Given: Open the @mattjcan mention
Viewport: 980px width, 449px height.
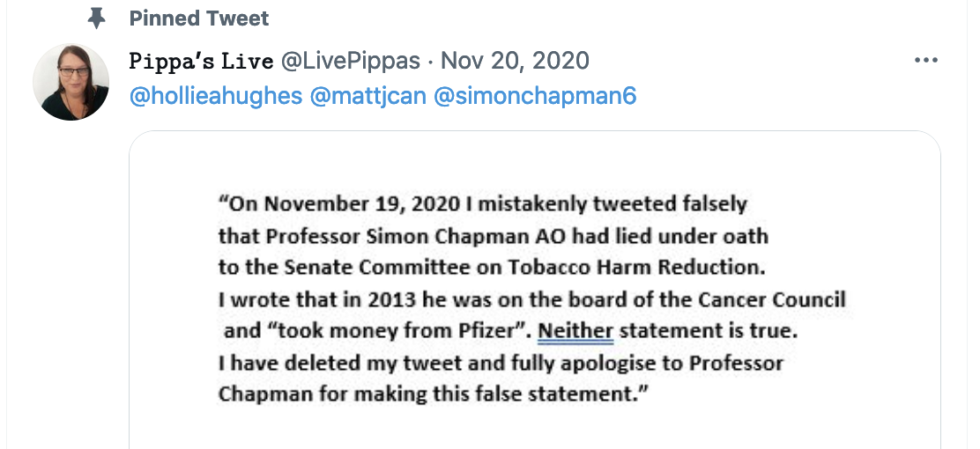Looking at the screenshot, I should click(367, 96).
